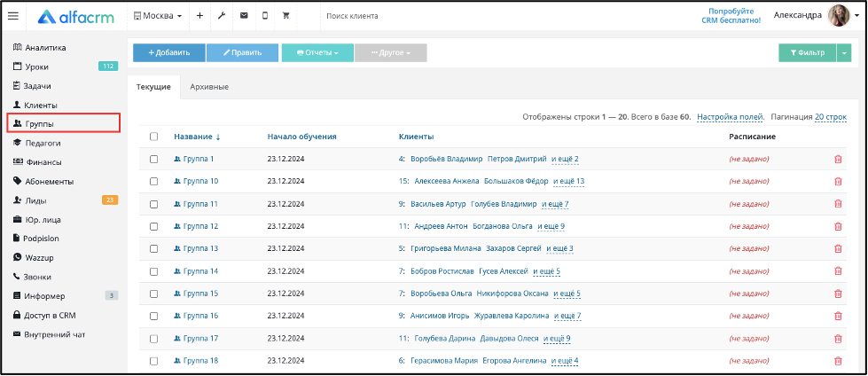Screen dimensions: 868x376
Task: Switch to the Текущие tab
Action: coord(153,87)
